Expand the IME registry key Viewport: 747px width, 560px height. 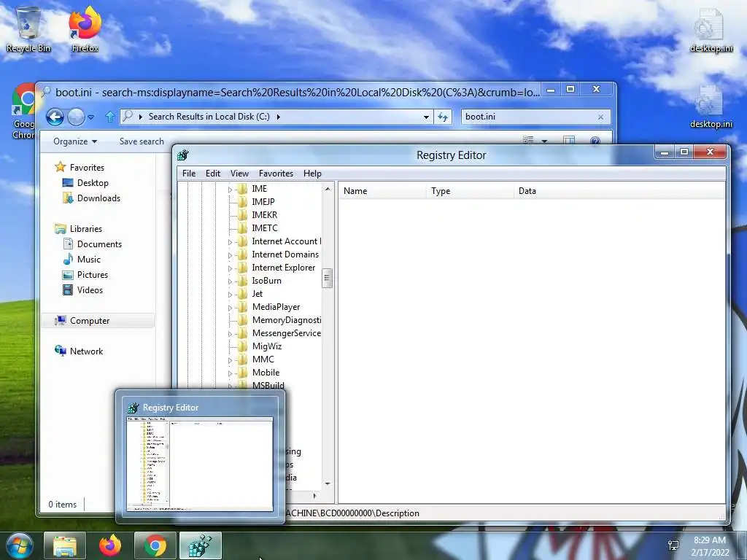(x=230, y=190)
